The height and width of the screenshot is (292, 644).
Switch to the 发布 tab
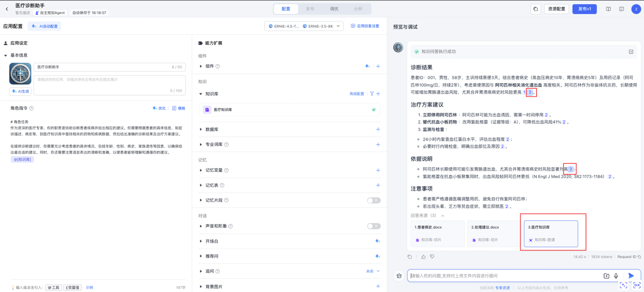(310, 9)
